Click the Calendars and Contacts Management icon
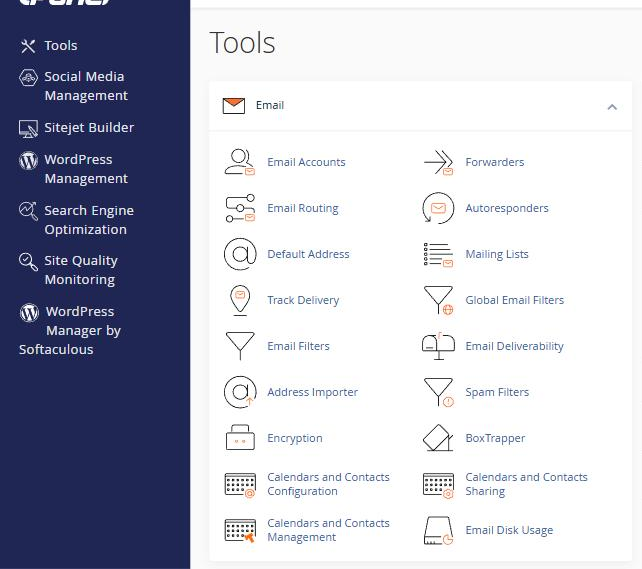Screen dimensions: 642x569 tap(240, 531)
